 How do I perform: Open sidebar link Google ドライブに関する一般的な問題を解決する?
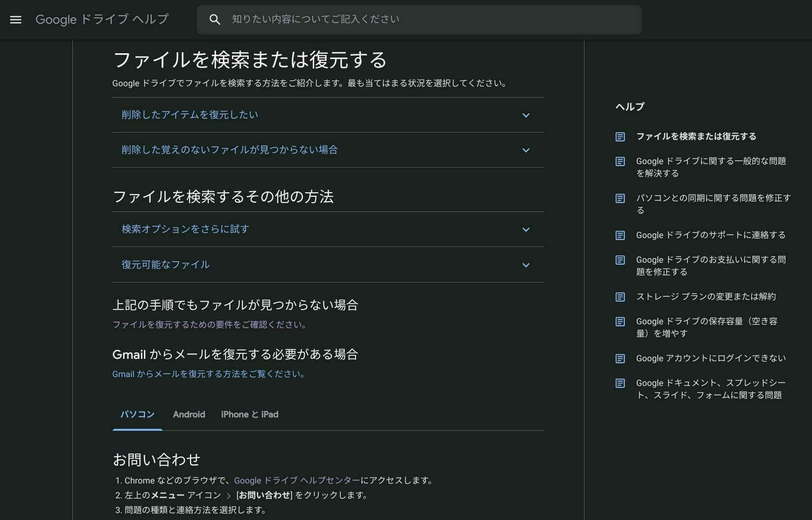711,167
